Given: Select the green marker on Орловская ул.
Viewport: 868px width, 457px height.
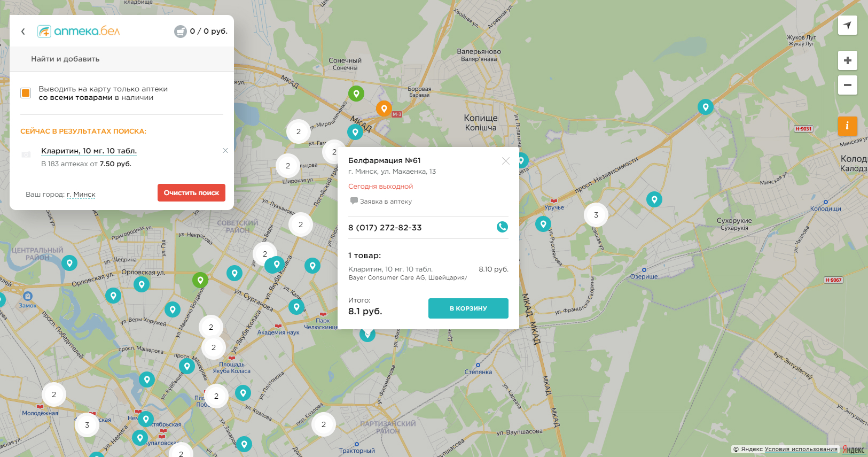Looking at the screenshot, I should (200, 280).
